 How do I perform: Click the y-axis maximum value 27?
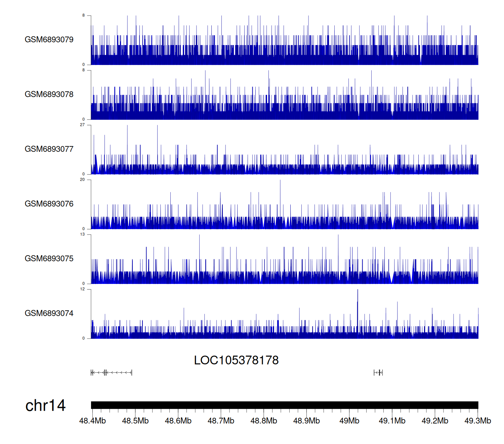pyautogui.click(x=82, y=125)
